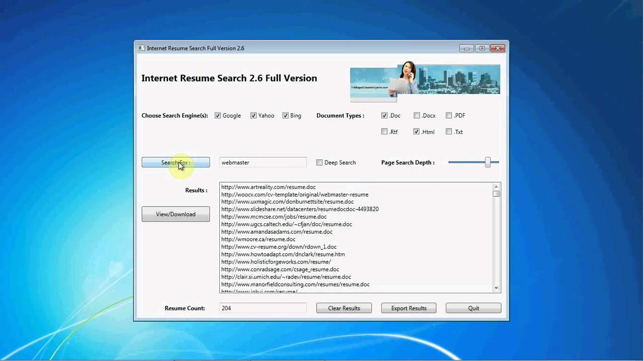
Task: Uncheck the .Html document type
Action: click(417, 132)
